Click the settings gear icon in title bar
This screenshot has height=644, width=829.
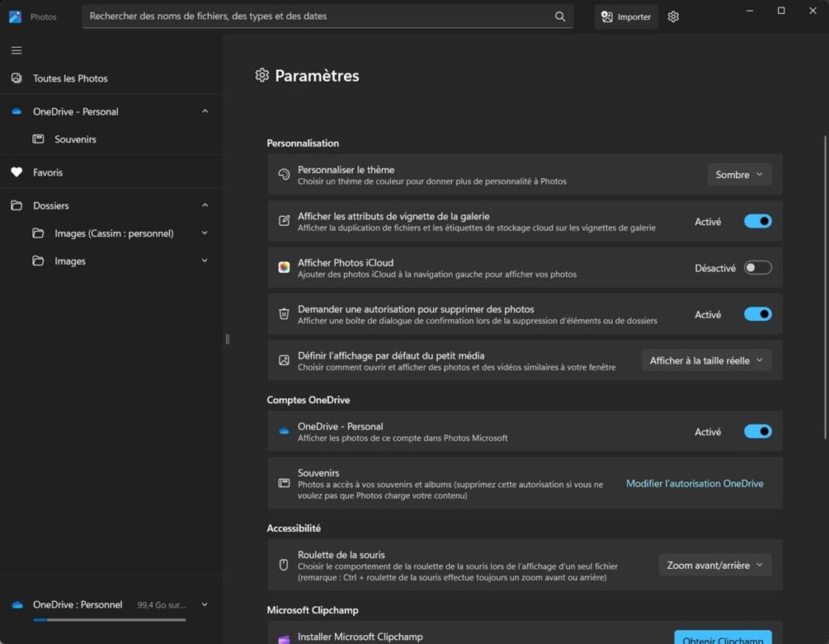tap(674, 17)
